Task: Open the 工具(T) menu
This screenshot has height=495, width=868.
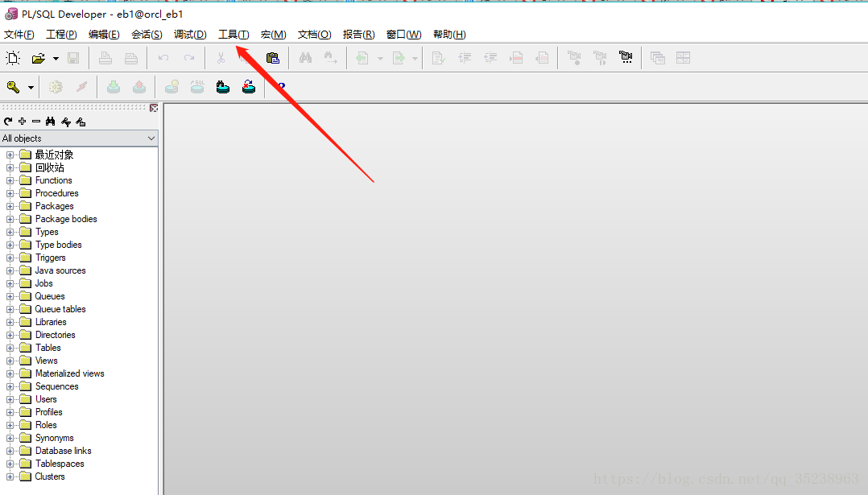Action: click(234, 35)
